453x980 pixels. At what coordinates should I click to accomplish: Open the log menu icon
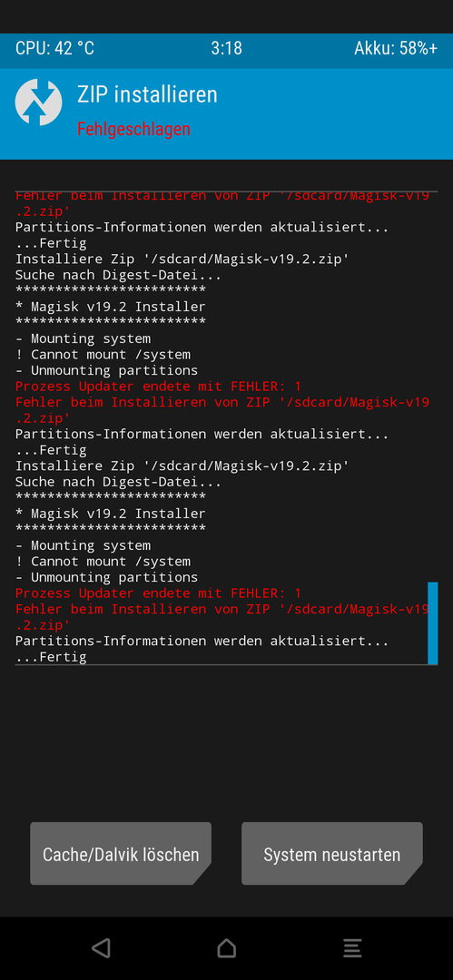pos(352,948)
